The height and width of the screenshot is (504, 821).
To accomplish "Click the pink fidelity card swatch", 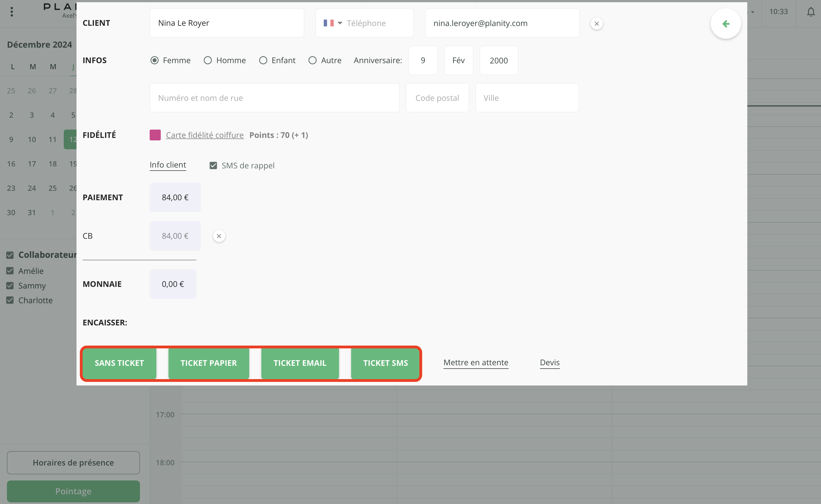I will click(x=155, y=135).
